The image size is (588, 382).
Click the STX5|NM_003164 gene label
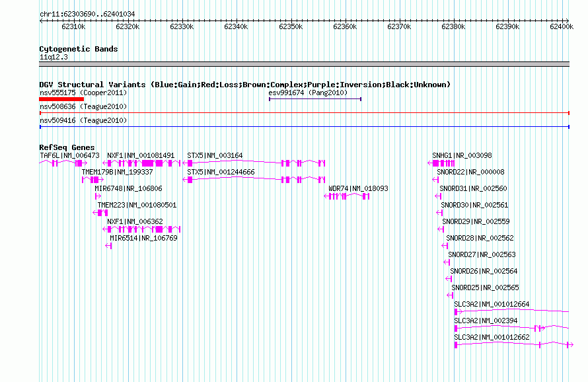[x=215, y=155]
